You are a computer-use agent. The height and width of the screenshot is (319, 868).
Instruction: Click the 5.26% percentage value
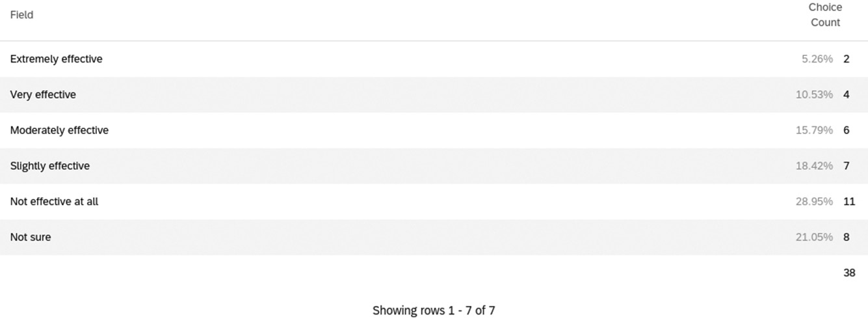tap(817, 59)
